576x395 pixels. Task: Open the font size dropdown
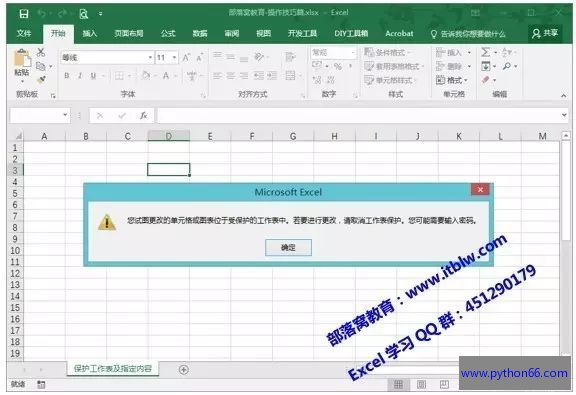pos(174,58)
